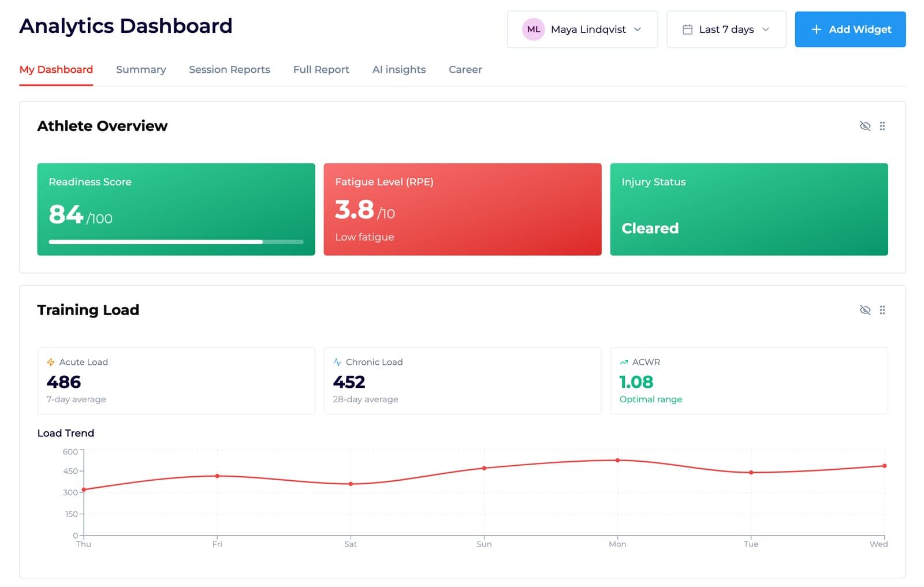Screen dimensions: 924x587
Task: Click the Mon data point on Load Trend
Action: tap(617, 460)
